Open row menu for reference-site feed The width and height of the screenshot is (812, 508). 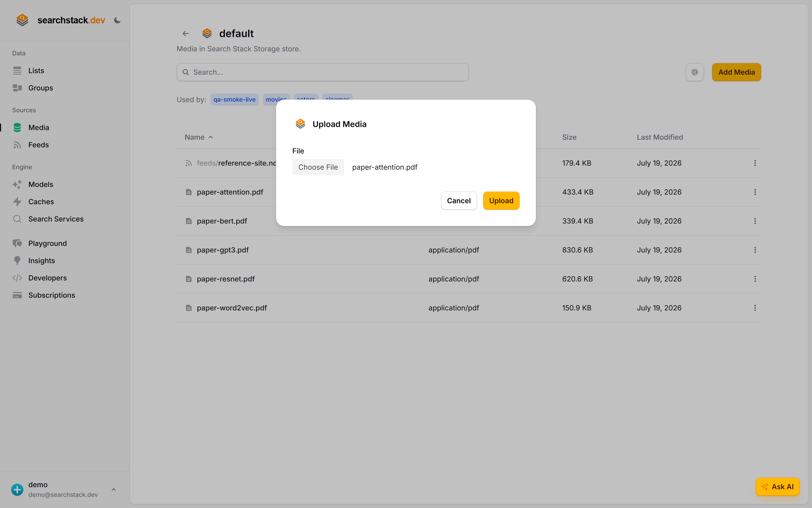[x=755, y=163]
